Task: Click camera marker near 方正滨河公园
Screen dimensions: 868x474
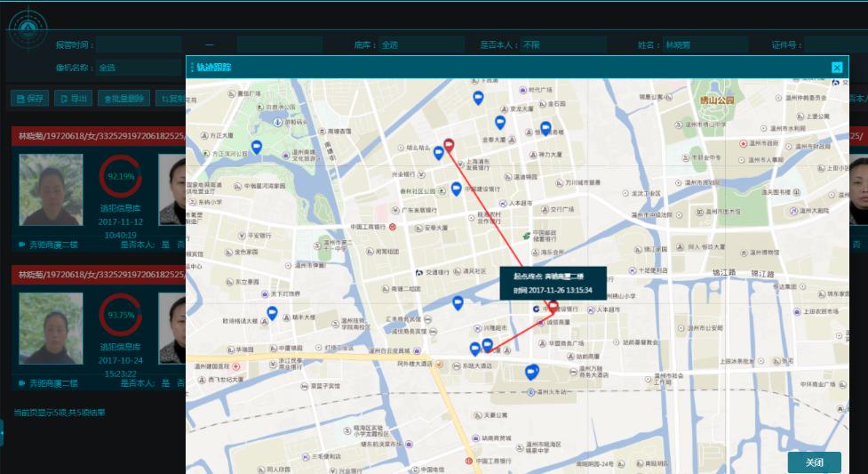Action: (x=256, y=147)
